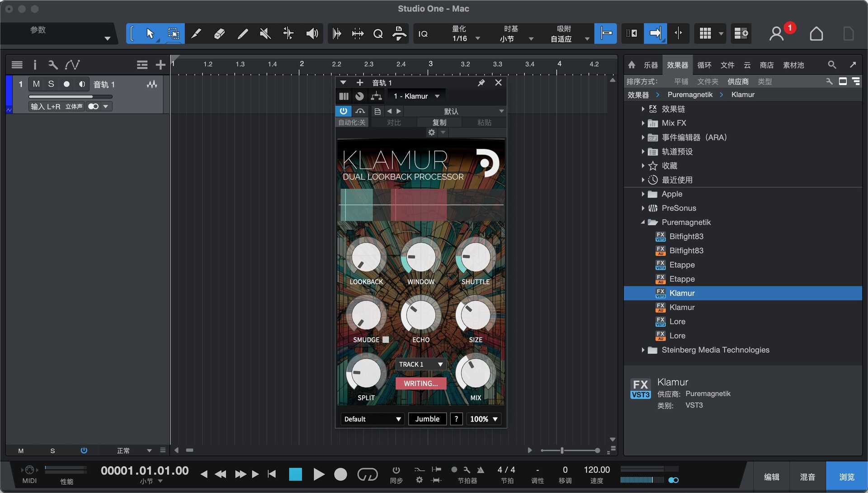Toggle loop in transport bar

(367, 474)
